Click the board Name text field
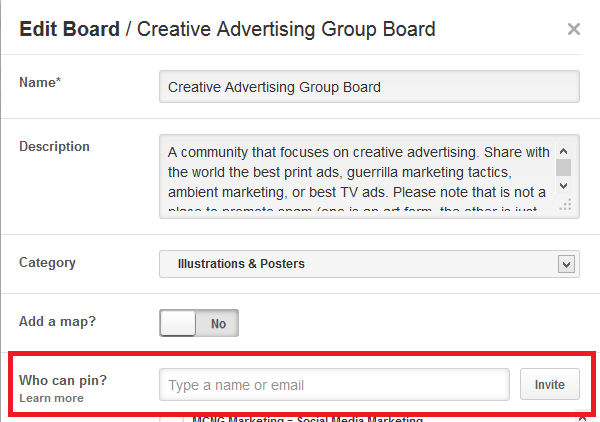Image resolution: width=600 pixels, height=422 pixels. (x=369, y=87)
